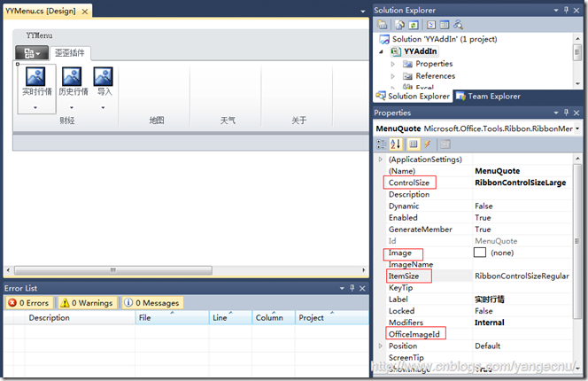Sort Error List by Project column
This screenshot has width=588, height=381.
click(x=331, y=317)
